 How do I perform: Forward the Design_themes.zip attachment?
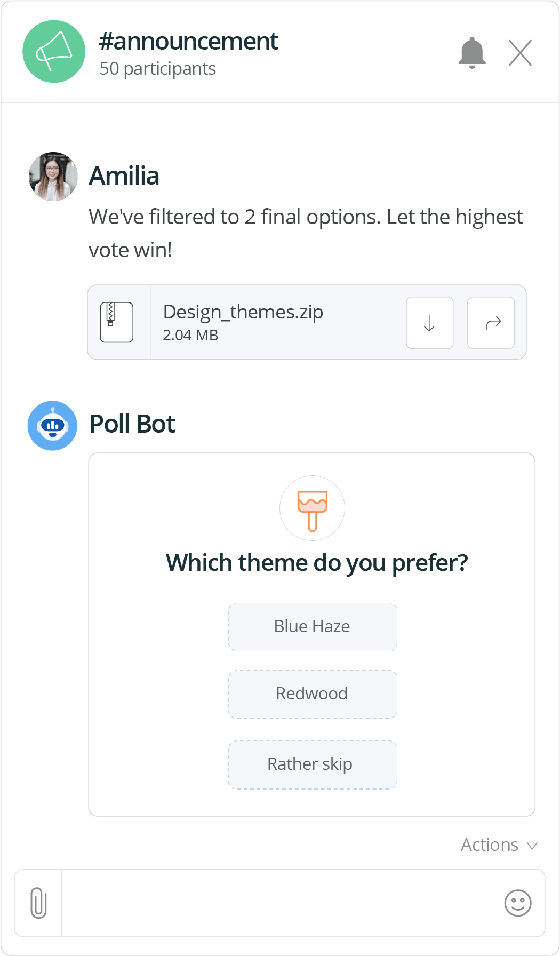click(491, 323)
